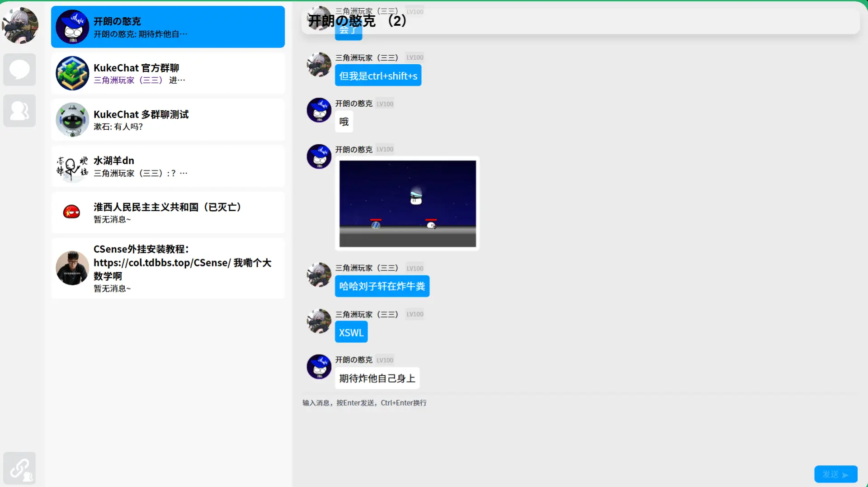Open the 水湖羊dn chat
Screen dimensions: 868x487
coord(168,166)
